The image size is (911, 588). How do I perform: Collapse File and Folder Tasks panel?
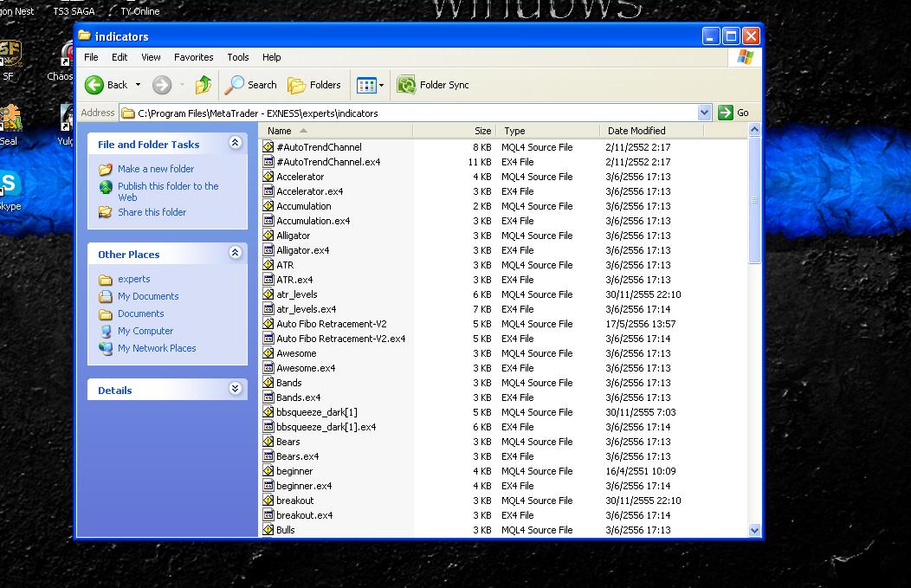(x=235, y=143)
